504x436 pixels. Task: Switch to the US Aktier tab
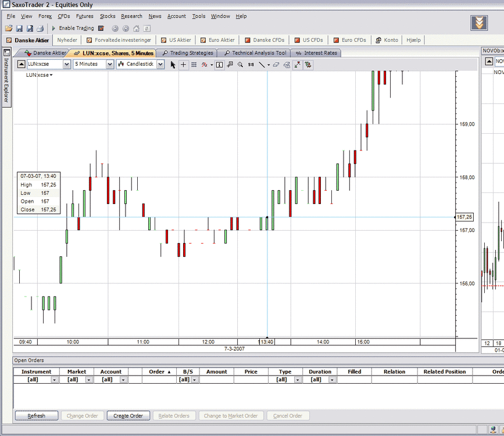176,40
